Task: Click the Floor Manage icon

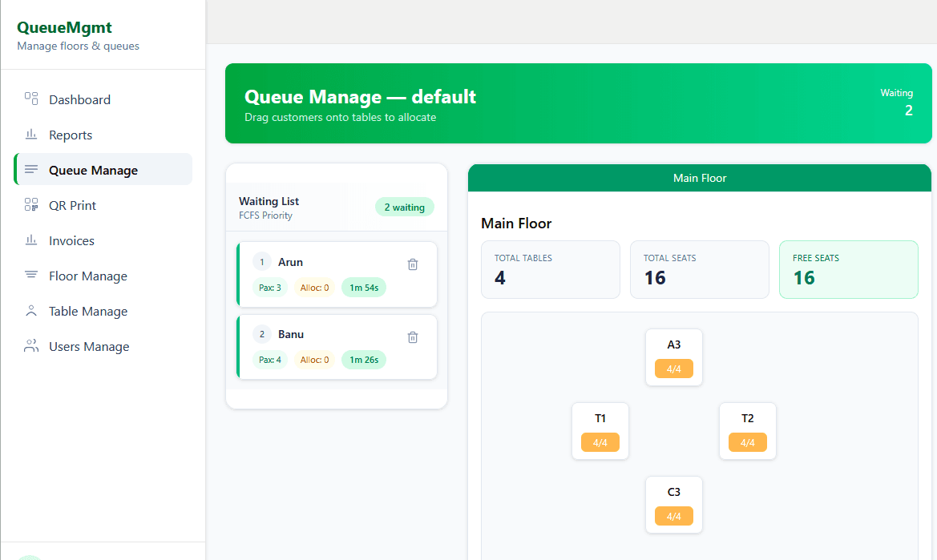Action: coord(31,276)
